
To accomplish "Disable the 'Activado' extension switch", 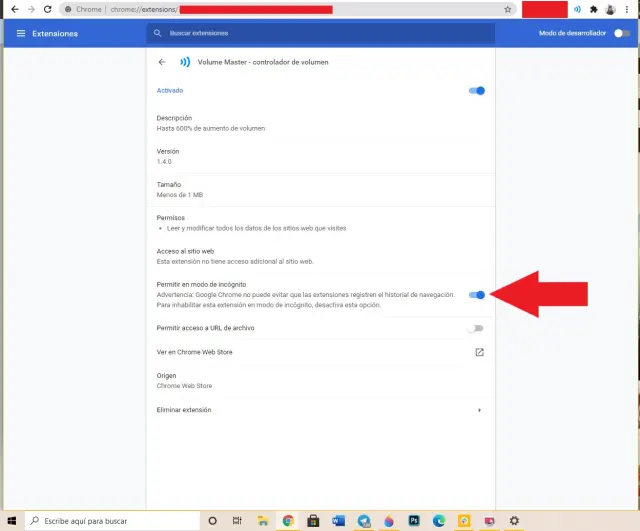I will (477, 91).
